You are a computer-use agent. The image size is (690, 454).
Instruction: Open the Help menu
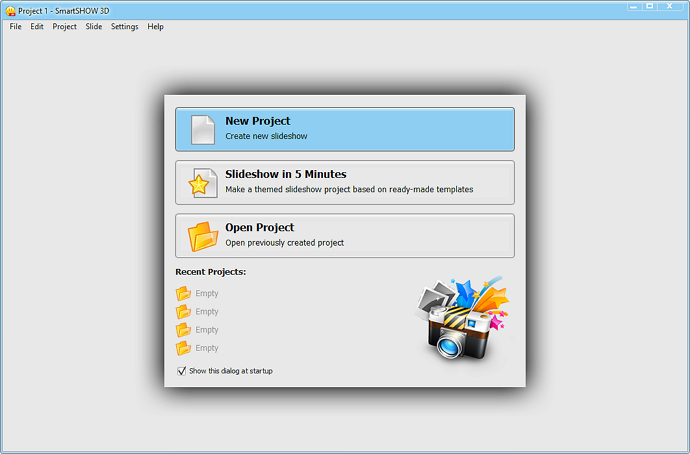[155, 26]
